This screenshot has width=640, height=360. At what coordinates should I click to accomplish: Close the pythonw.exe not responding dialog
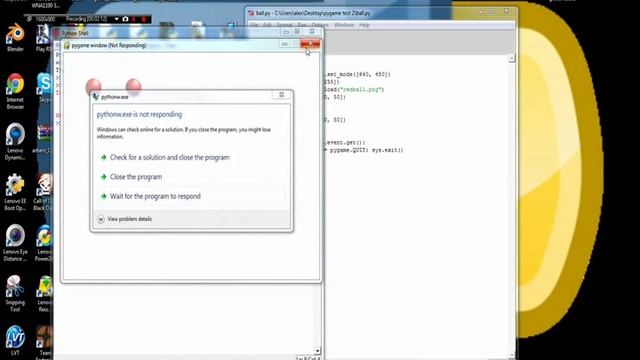point(281,95)
